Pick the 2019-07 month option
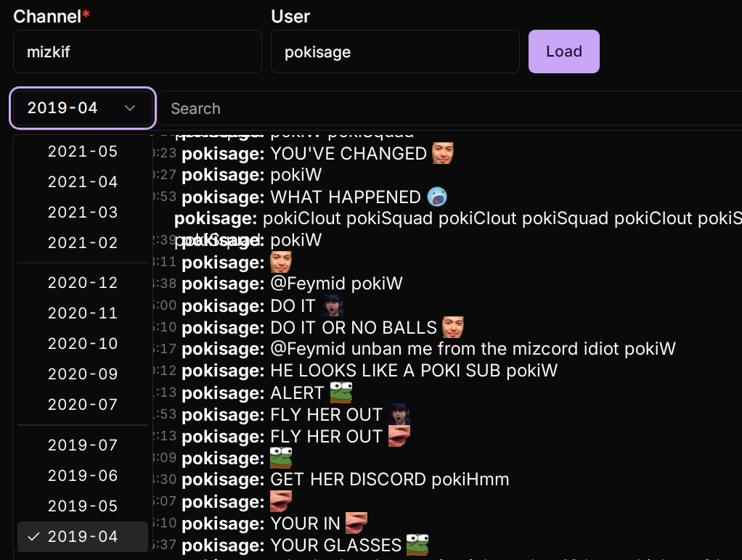This screenshot has width=742, height=560. (x=83, y=445)
